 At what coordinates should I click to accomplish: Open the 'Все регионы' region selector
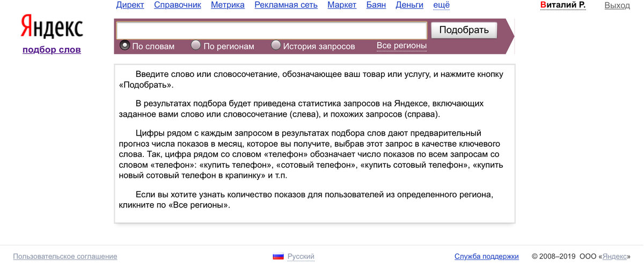401,46
